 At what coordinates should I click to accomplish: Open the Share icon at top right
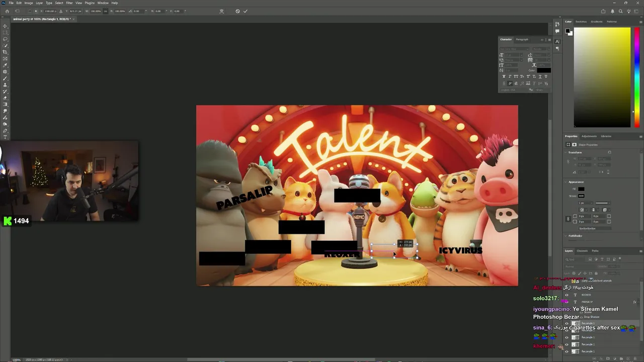pyautogui.click(x=603, y=11)
